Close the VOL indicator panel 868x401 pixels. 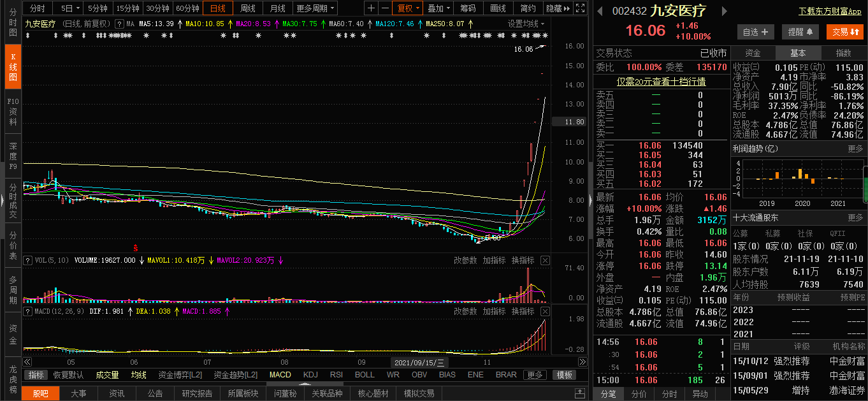(545, 260)
